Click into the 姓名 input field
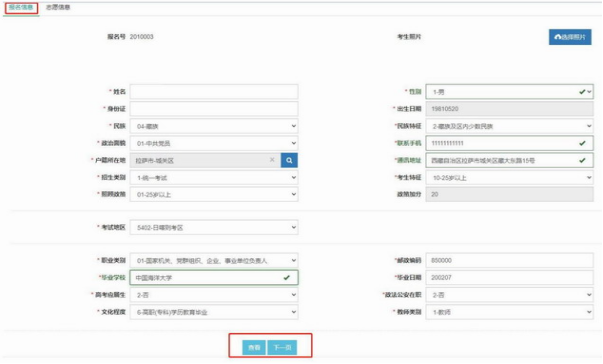603x364 pixels. [214, 92]
